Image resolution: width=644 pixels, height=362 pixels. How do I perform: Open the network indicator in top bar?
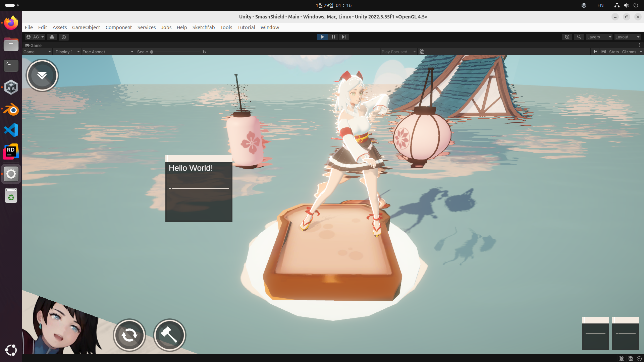click(x=617, y=5)
